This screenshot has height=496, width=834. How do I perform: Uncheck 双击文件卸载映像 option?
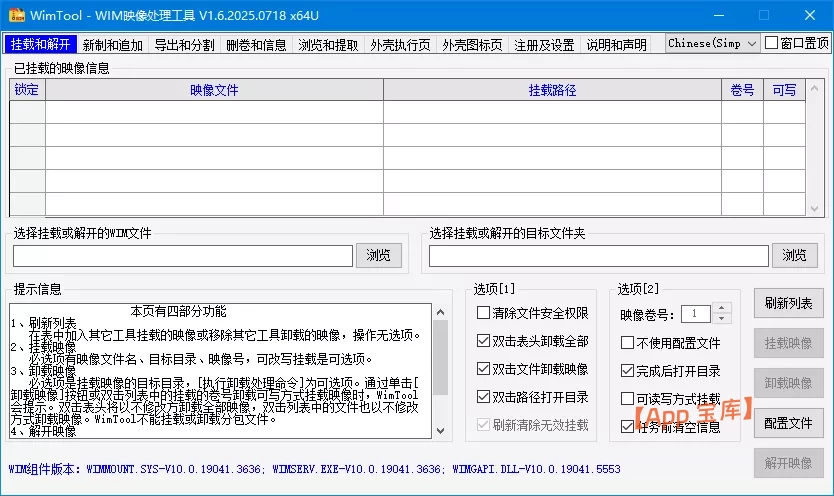click(x=483, y=368)
